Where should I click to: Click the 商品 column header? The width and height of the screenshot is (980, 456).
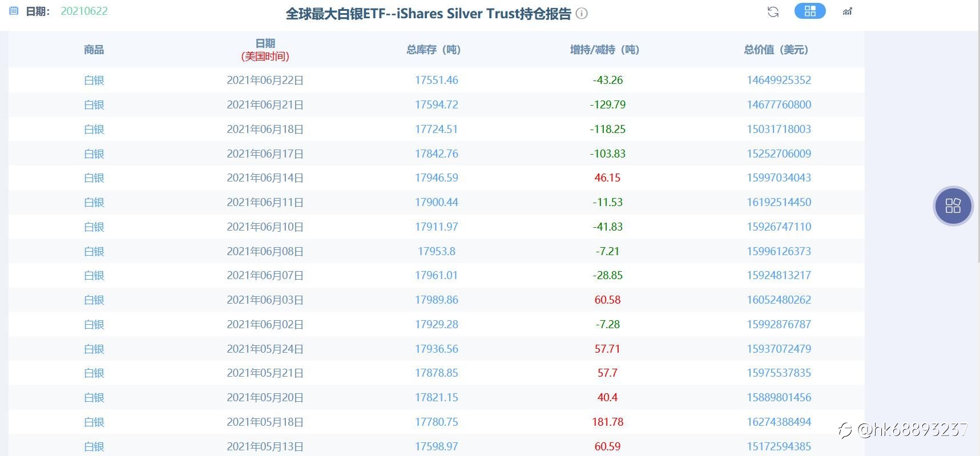point(94,50)
